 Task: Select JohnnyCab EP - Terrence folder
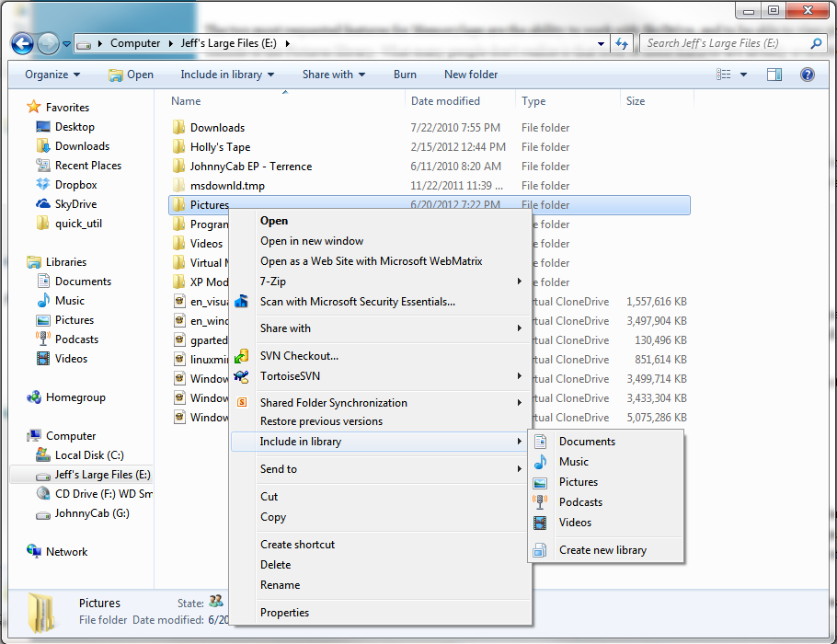[251, 167]
